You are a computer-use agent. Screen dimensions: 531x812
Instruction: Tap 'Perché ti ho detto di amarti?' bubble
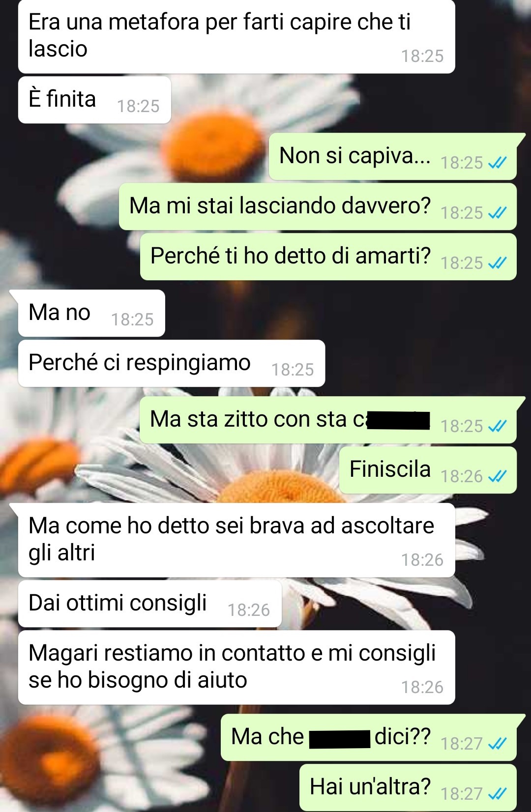point(328,257)
